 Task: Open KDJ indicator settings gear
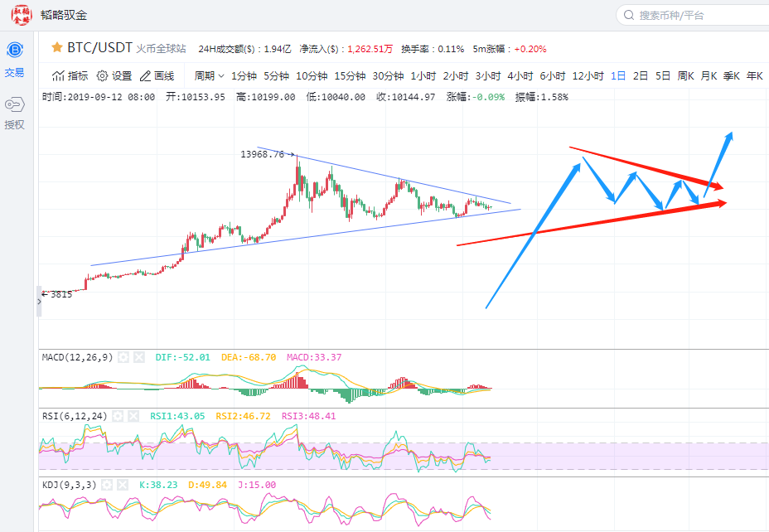click(x=106, y=485)
